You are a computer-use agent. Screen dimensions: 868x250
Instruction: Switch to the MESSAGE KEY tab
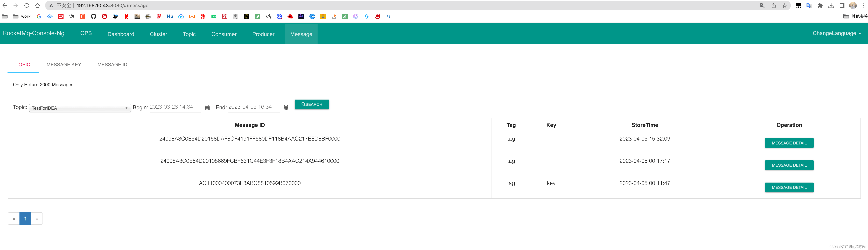[64, 65]
